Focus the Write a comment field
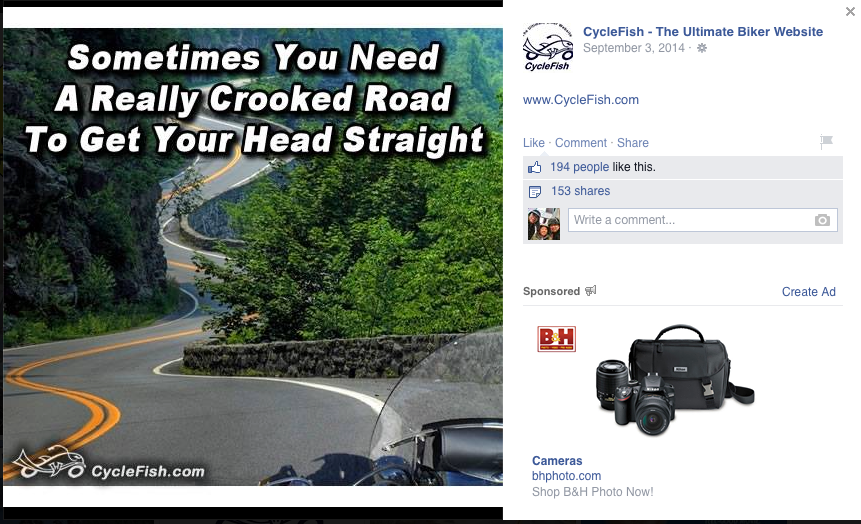The width and height of the screenshot is (861, 524). pyautogui.click(x=702, y=220)
